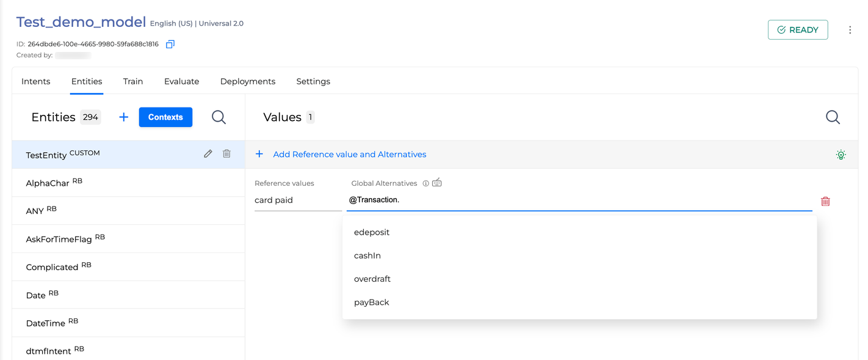Viewport: 868px width, 360px height.
Task: Edit the TestEntity entity name
Action: pos(208,153)
